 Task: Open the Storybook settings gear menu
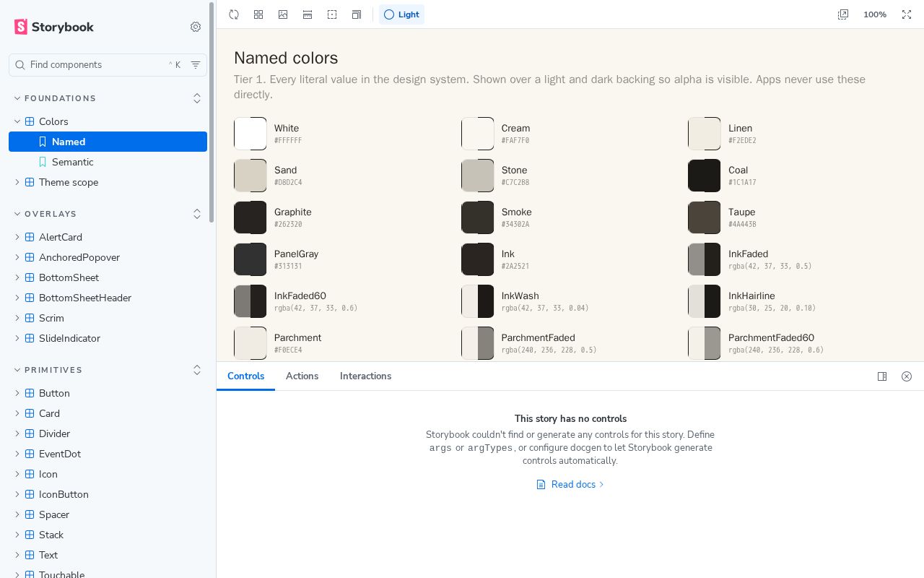coord(196,27)
